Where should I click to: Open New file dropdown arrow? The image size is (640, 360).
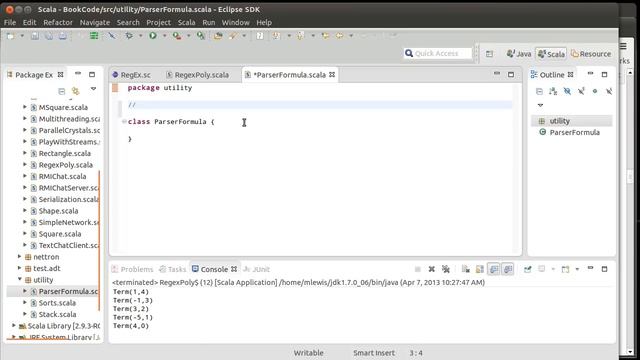pyautogui.click(x=22, y=36)
